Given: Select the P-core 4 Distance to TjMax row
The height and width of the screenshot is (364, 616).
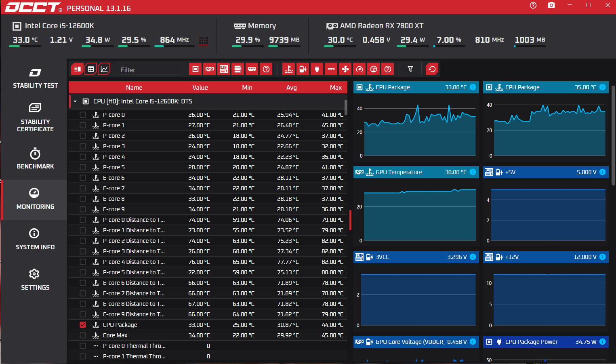Looking at the screenshot, I should point(208,262).
